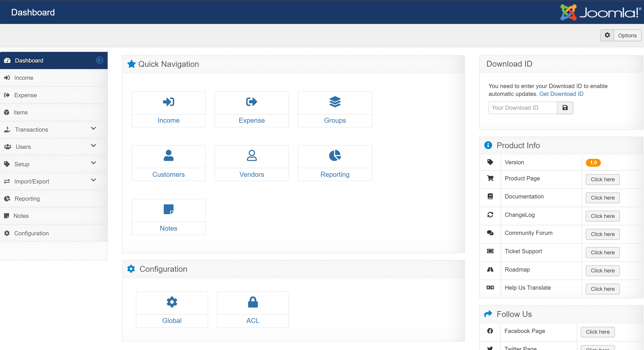Click the Users label in the sidebar
Viewport: 644px width, 350px height.
click(x=23, y=147)
